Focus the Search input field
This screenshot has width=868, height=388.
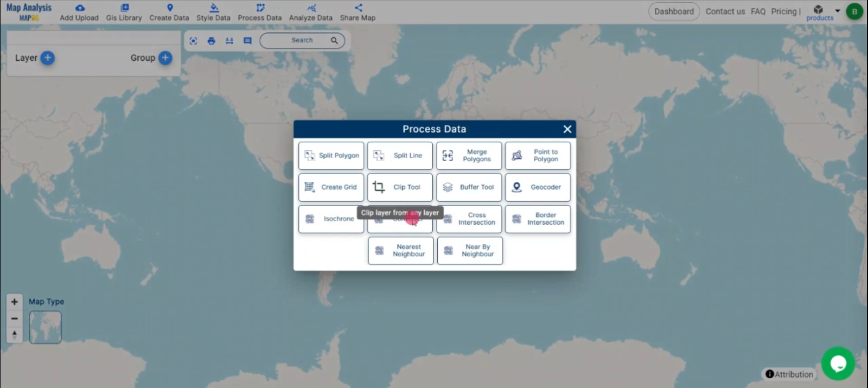(x=302, y=40)
